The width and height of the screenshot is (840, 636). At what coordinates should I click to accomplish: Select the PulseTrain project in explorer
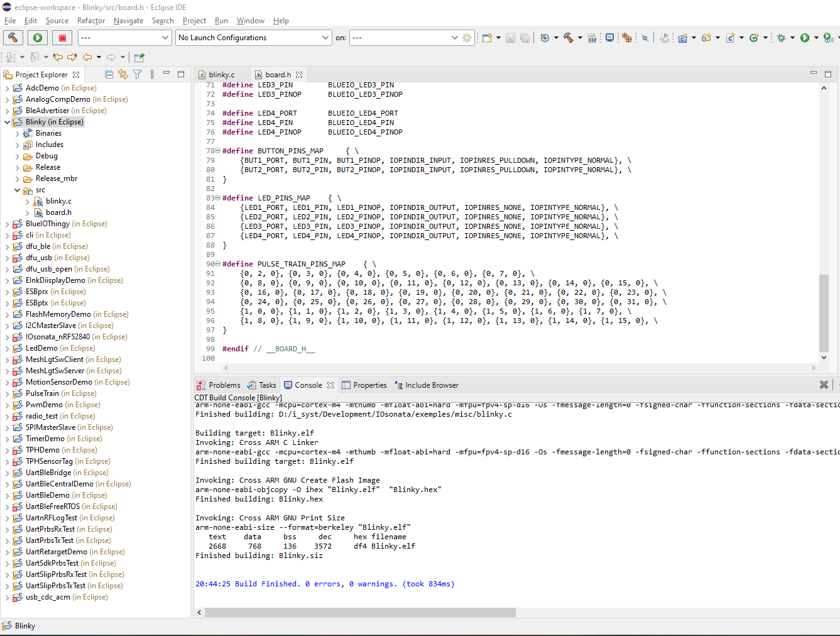coord(42,393)
